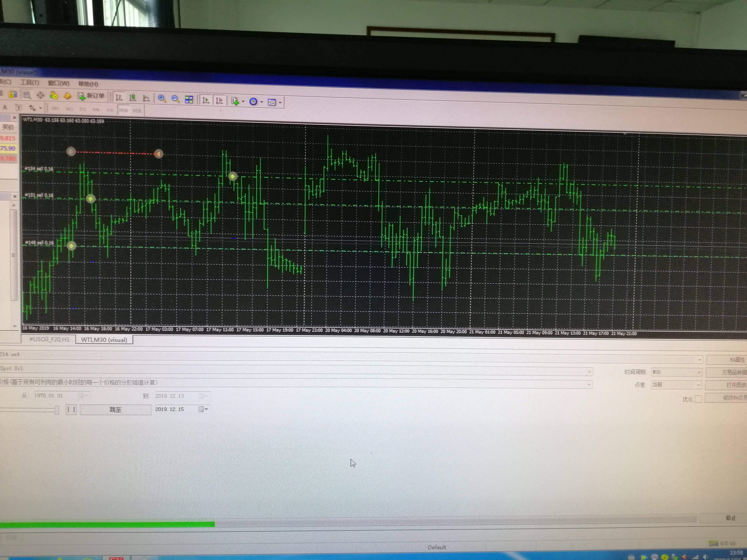Open the 时间周期 M30 dropdown
The height and width of the screenshot is (560, 747).
(x=676, y=372)
